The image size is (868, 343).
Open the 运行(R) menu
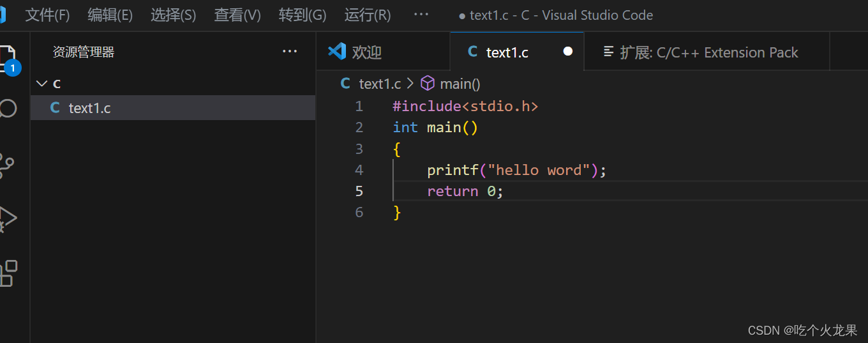click(x=368, y=15)
